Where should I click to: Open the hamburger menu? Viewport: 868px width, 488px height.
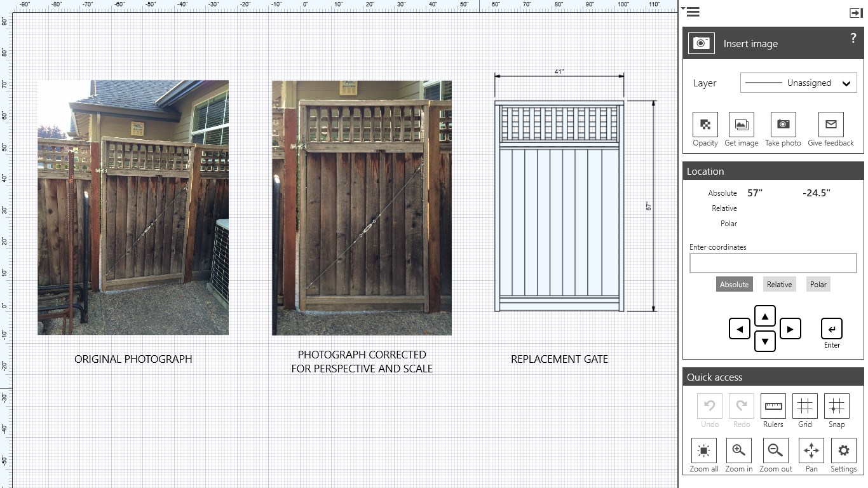point(692,11)
